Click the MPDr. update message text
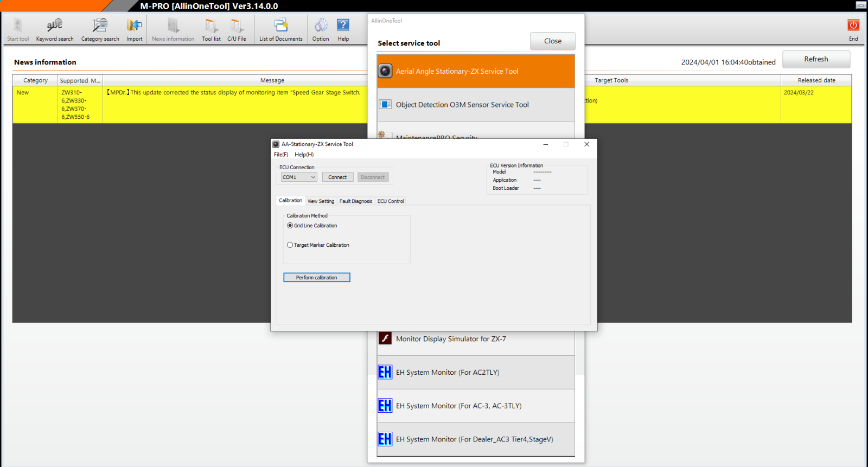 [x=234, y=93]
